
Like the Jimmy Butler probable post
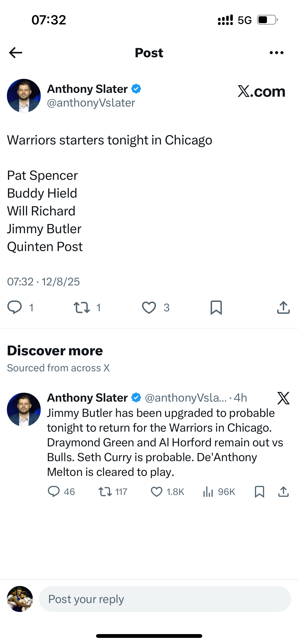[156, 491]
